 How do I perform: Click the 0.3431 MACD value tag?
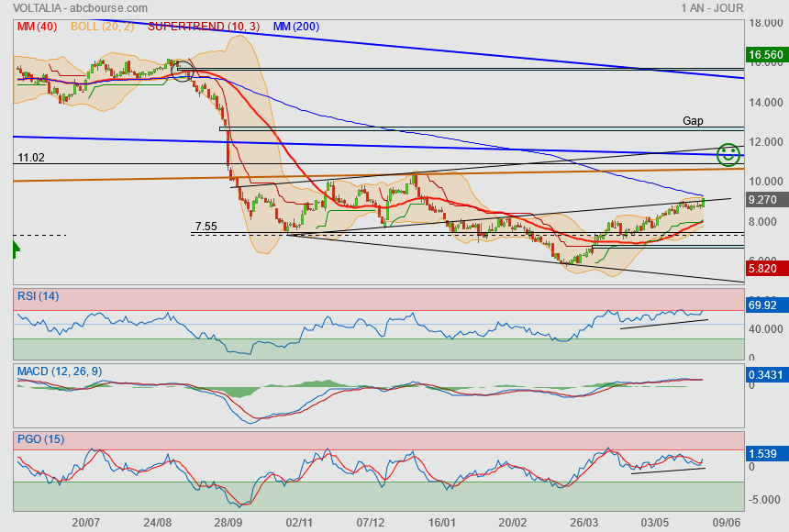767,375
